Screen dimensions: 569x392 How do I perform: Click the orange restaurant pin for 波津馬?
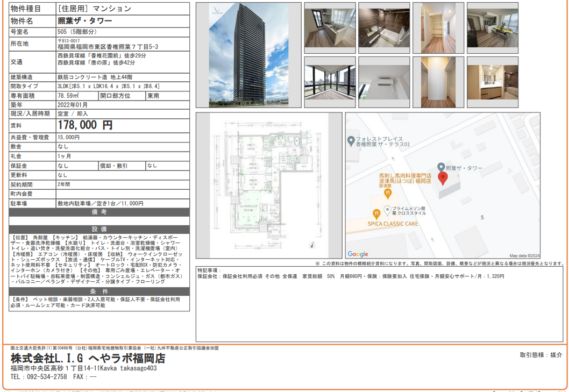point(388,193)
